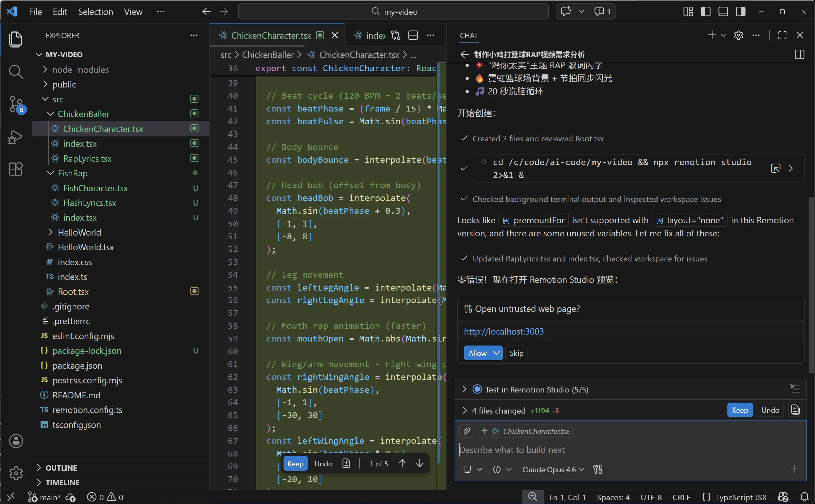This screenshot has width=815, height=504.
Task: Open the Search view in activity bar
Action: pos(16,72)
